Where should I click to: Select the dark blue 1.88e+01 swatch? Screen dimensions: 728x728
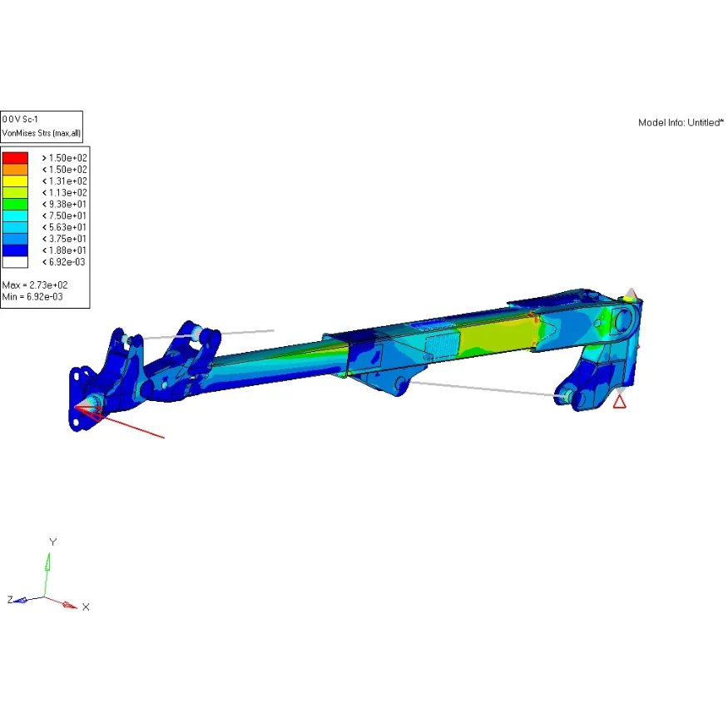15,250
